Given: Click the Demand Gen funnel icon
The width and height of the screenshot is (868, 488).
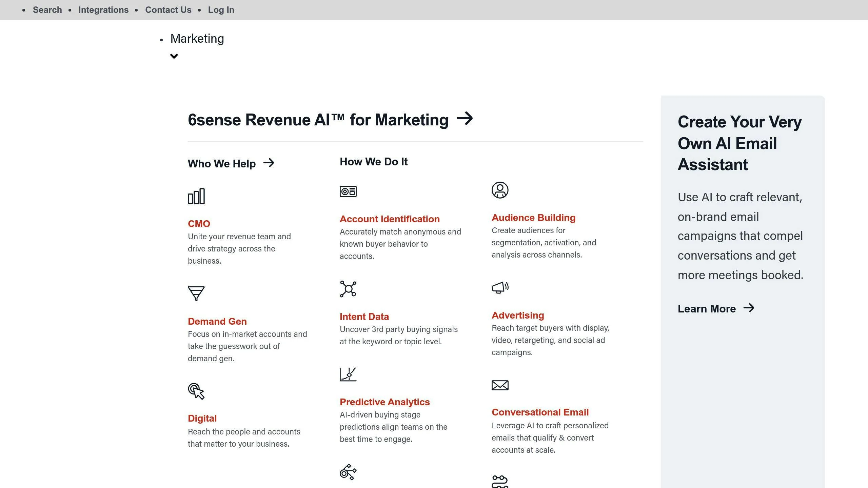Looking at the screenshot, I should (196, 293).
